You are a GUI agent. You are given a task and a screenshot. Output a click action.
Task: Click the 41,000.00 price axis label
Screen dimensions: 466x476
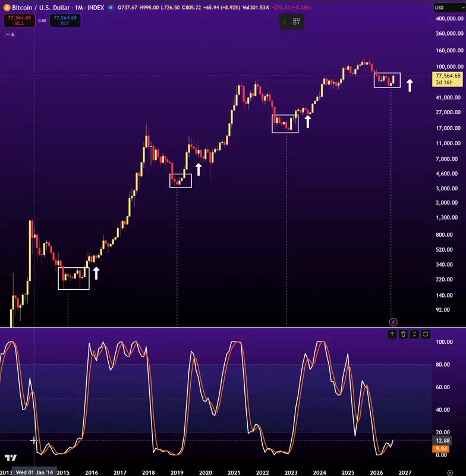point(448,98)
